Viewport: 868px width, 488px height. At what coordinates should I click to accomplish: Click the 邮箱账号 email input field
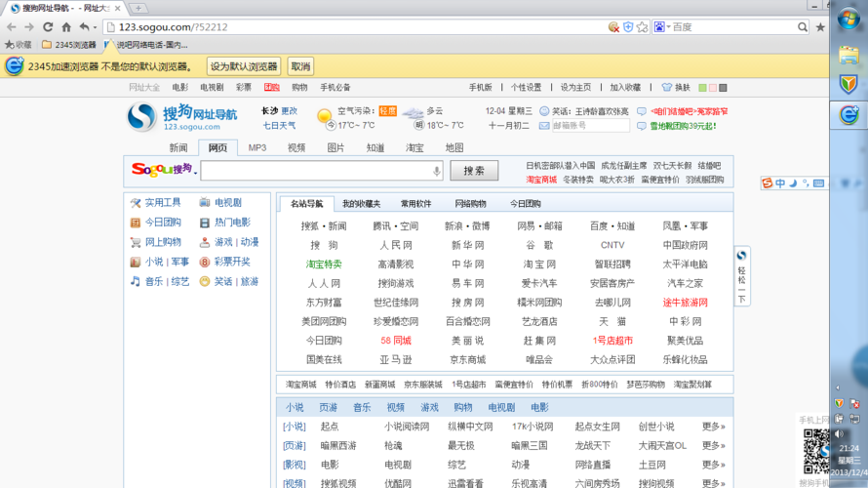(x=591, y=126)
